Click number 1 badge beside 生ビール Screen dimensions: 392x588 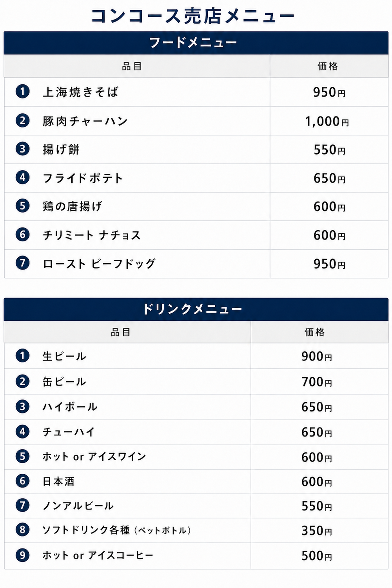click(x=22, y=356)
